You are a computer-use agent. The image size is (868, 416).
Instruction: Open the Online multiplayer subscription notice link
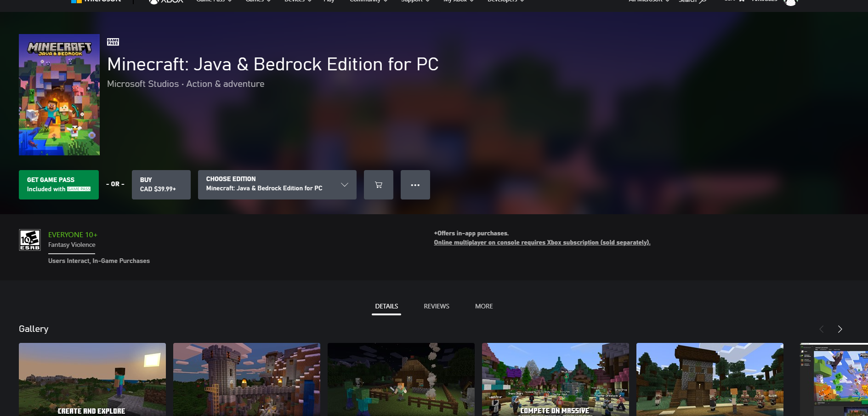pos(542,243)
